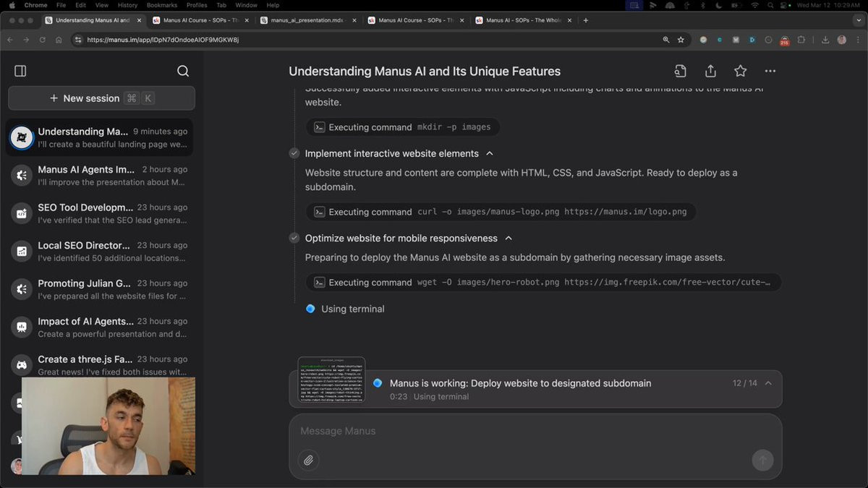This screenshot has height=488, width=868.
Task: Open the Chrome downloads icon
Action: click(825, 40)
